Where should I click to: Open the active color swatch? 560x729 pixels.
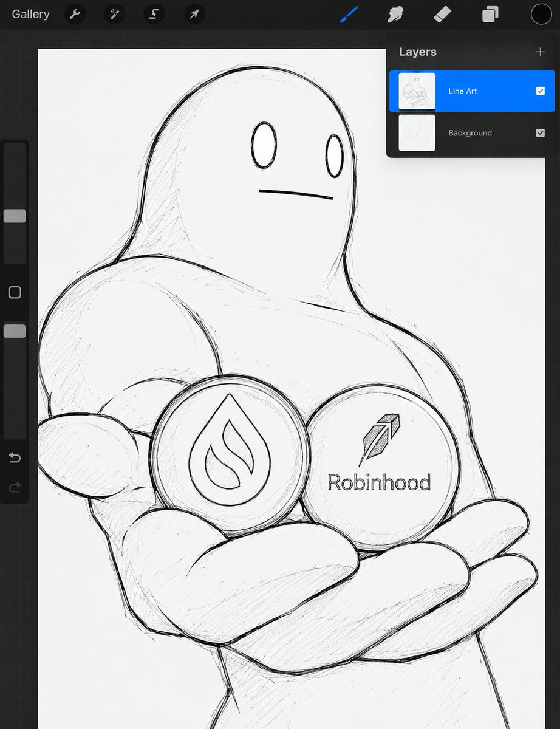click(x=541, y=14)
